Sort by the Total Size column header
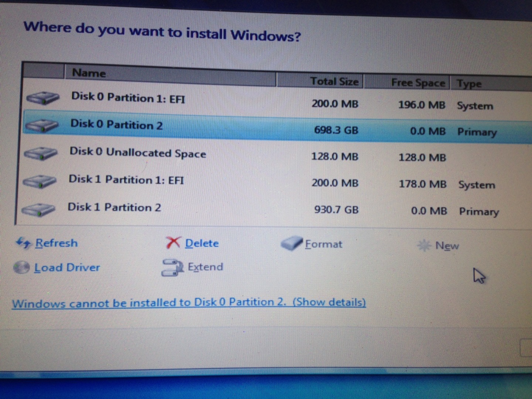Viewport: 532px width, 399px height. (320, 81)
